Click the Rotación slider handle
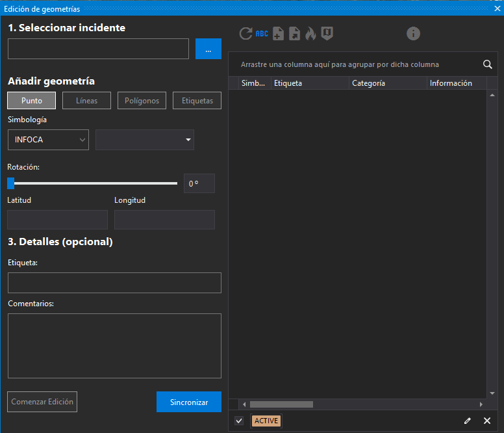 pyautogui.click(x=10, y=183)
